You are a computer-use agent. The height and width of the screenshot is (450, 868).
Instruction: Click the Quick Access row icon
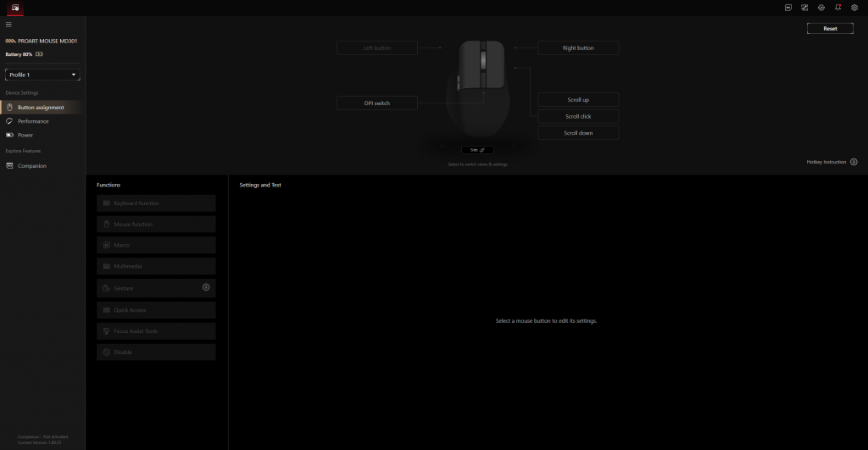(x=106, y=310)
